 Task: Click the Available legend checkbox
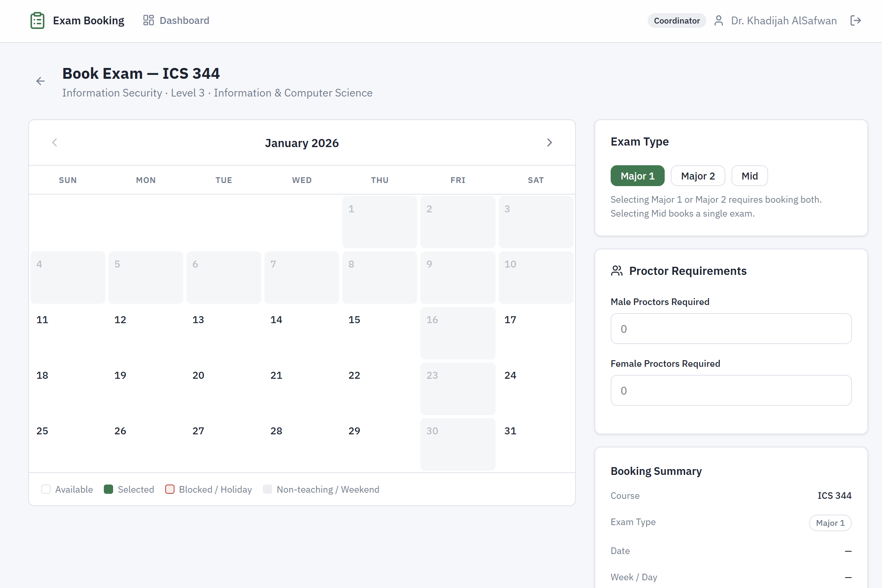[46, 489]
